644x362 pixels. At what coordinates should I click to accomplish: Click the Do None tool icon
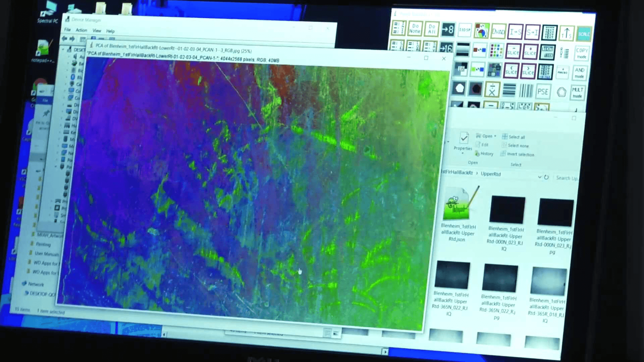click(415, 29)
